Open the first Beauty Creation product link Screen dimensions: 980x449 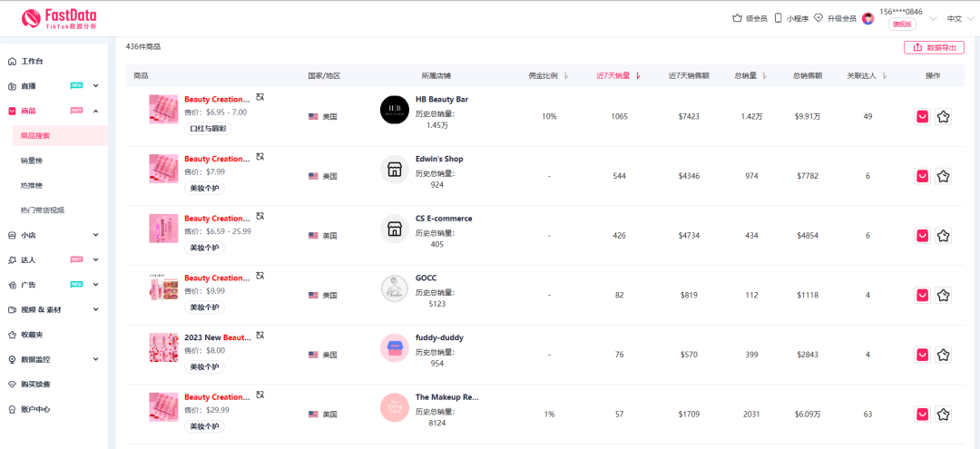click(216, 100)
